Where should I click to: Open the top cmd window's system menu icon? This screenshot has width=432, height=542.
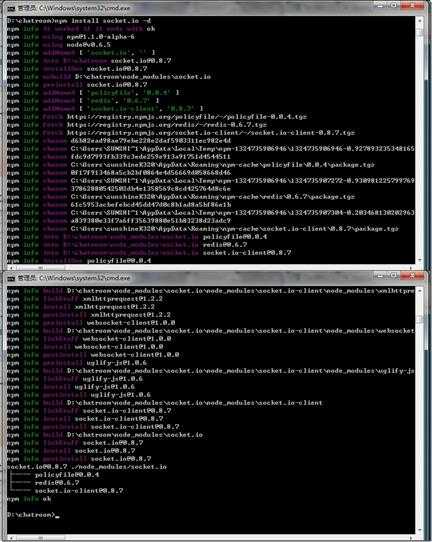[11, 8]
